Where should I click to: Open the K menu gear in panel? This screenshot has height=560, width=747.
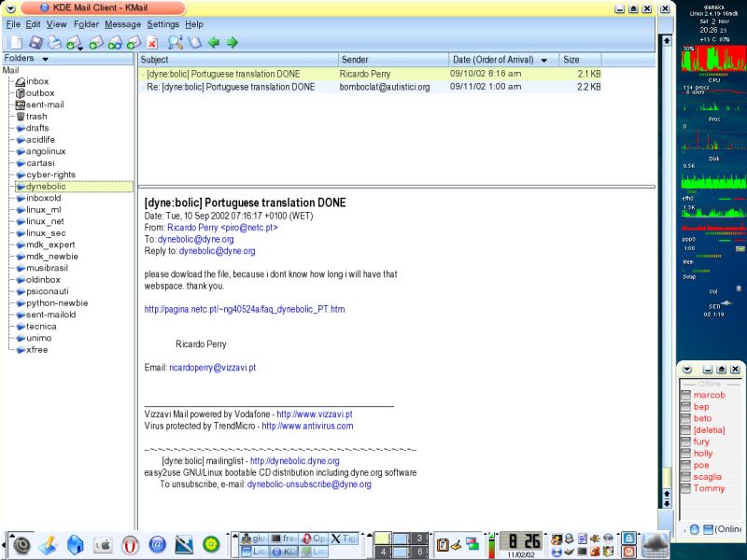point(21,544)
